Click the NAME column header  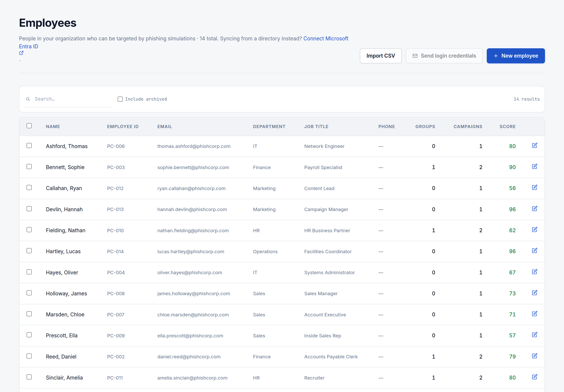point(53,127)
